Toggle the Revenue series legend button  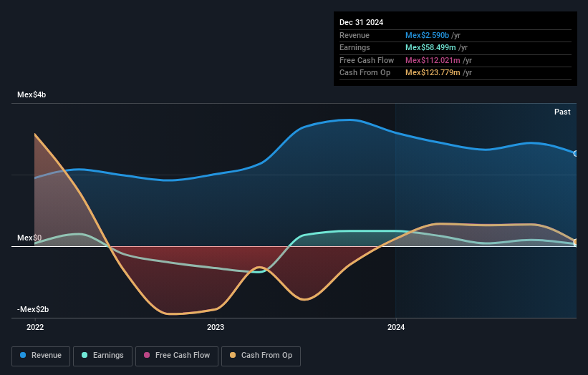click(x=41, y=356)
